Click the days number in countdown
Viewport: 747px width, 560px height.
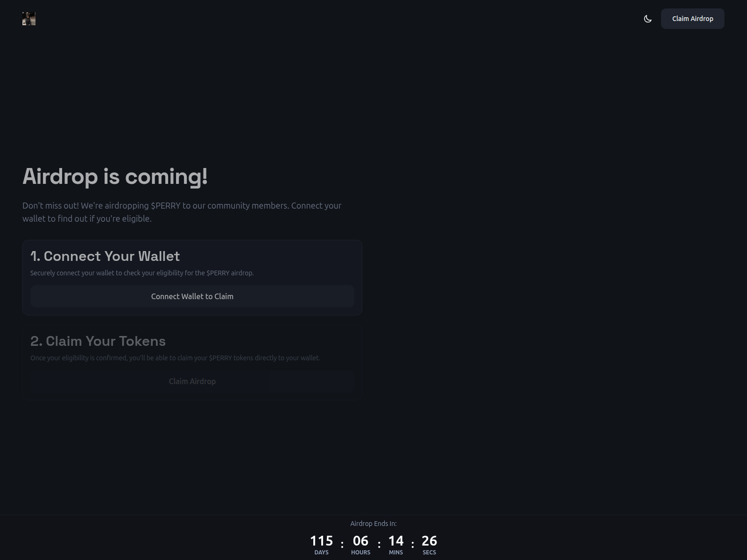coord(321,541)
